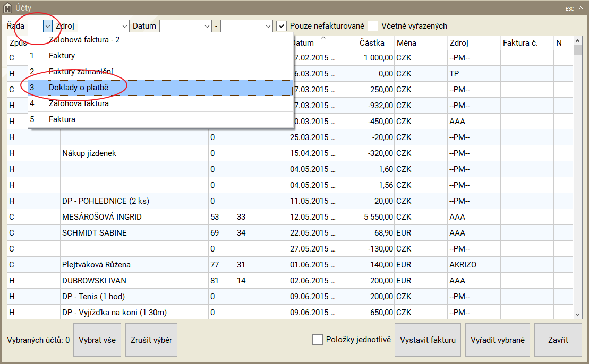Click the Vyřadit vybrané button
The width and height of the screenshot is (589, 364).
point(498,340)
